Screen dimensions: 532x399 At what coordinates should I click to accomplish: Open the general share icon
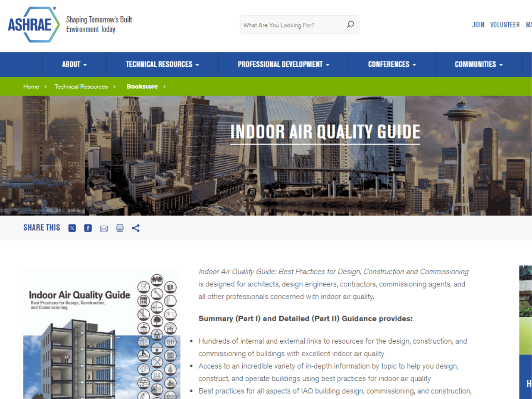click(135, 228)
